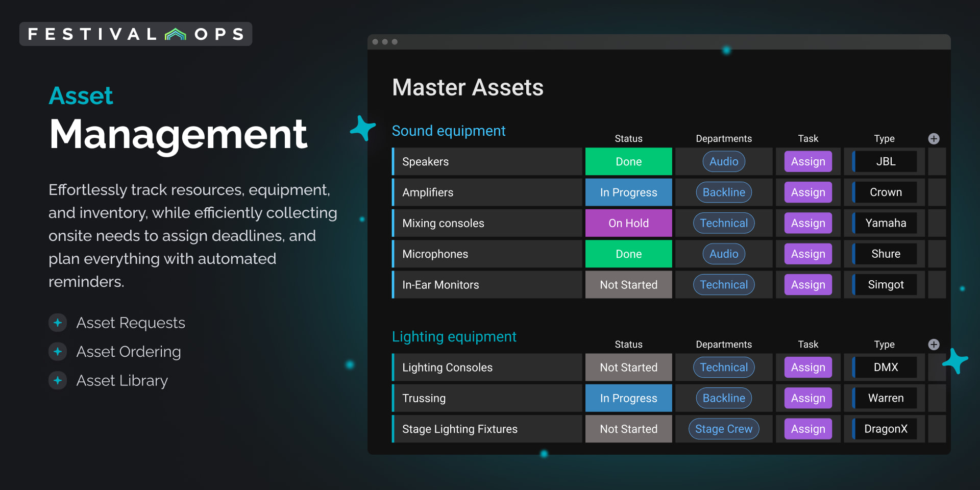Open the In-Ear Monitors asset row
The width and height of the screenshot is (980, 490).
point(487,285)
